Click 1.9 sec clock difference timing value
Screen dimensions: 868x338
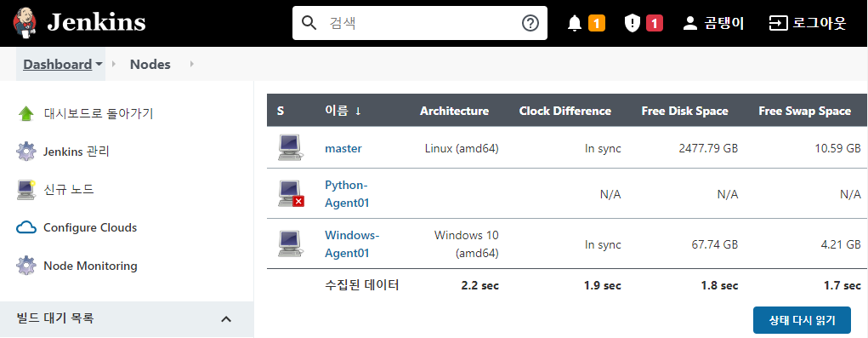(602, 286)
